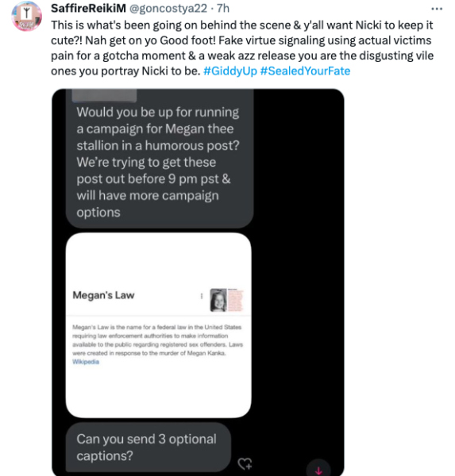Select the Megan's Law card title
Viewport: 455px width, 476px height.
(103, 295)
